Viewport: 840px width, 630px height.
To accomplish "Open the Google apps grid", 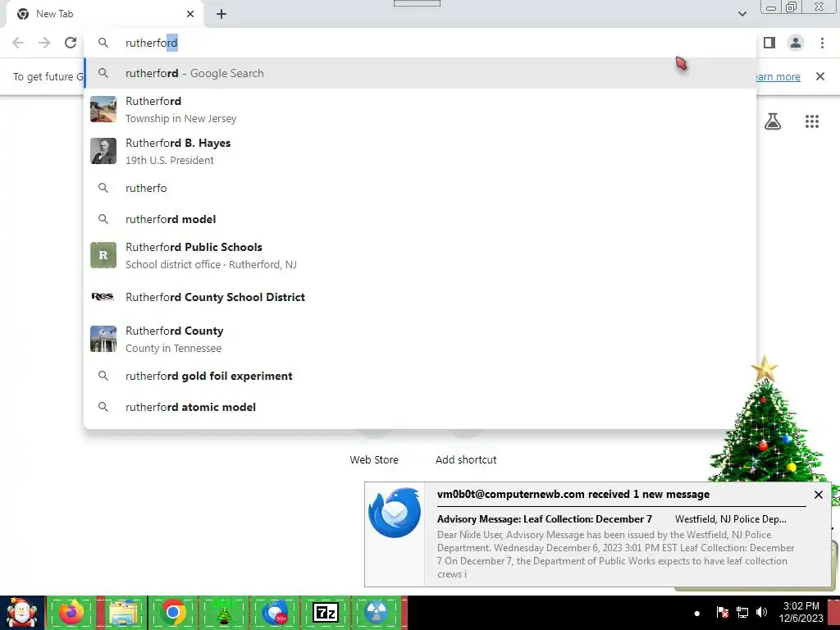I will click(x=812, y=121).
